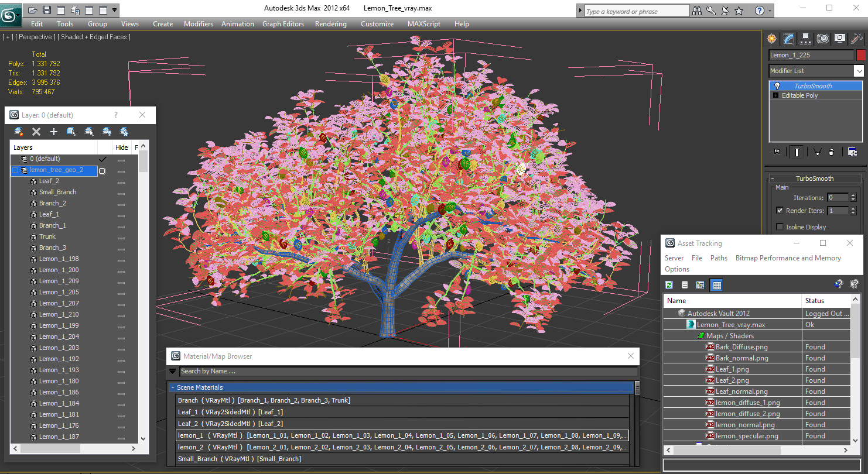Image resolution: width=868 pixels, height=474 pixels.
Task: Collapse the TurboSmooth rollout header
Action: pos(814,178)
